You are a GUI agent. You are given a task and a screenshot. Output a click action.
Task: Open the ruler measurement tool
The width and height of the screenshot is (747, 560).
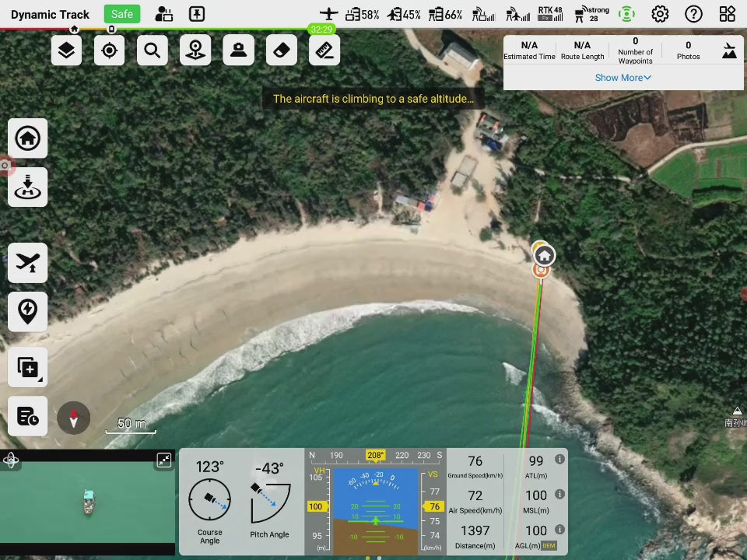(x=324, y=51)
